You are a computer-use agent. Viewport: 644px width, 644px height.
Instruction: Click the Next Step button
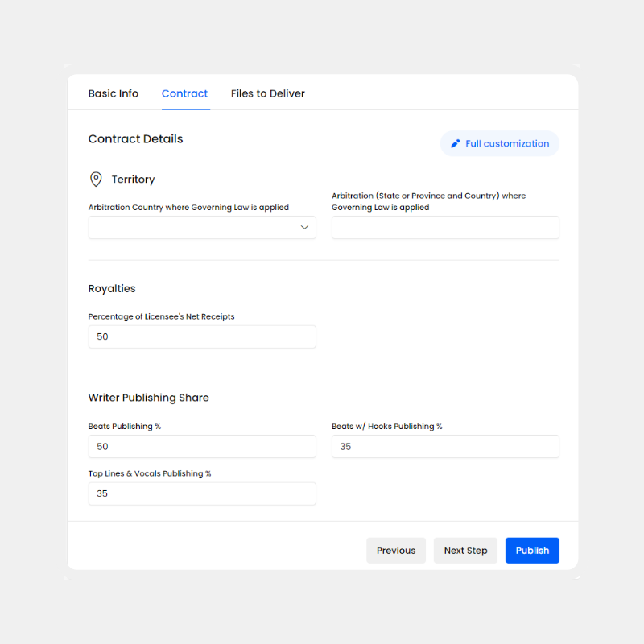click(x=465, y=550)
